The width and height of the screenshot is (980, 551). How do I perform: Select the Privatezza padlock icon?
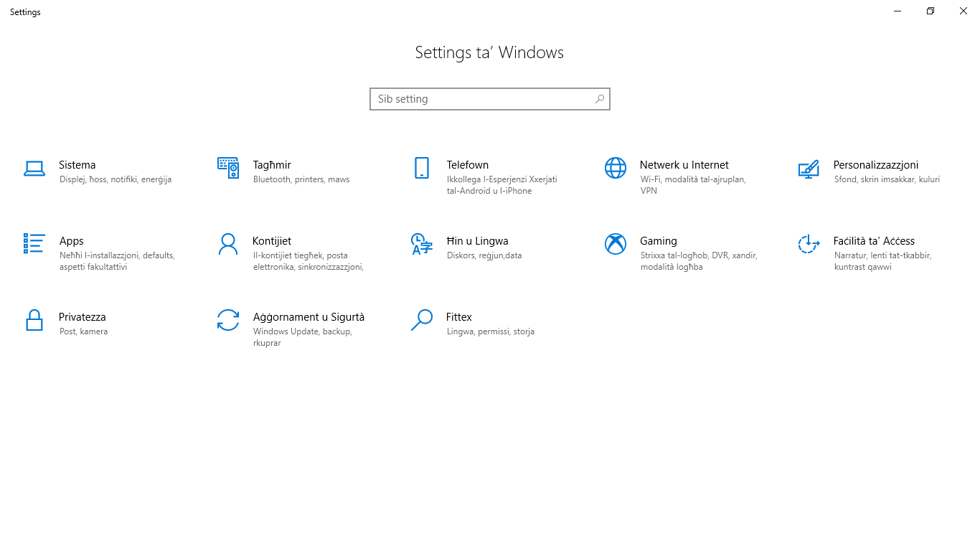point(34,320)
